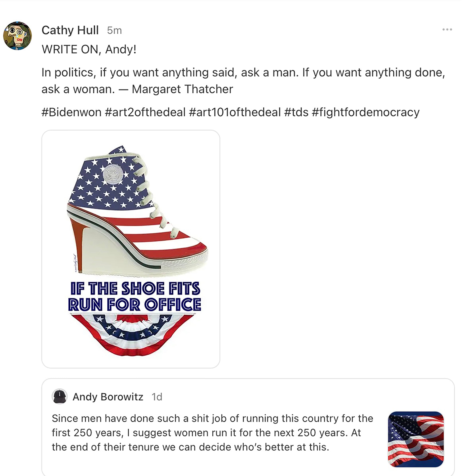This screenshot has height=476, width=466.
Task: Click the patriotic bunting graphic in image
Action: [x=132, y=335]
